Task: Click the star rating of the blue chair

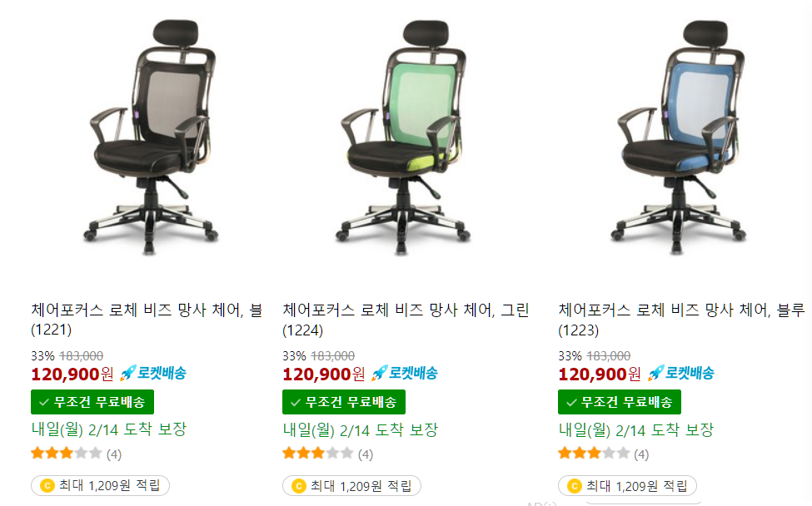Action: 594,454
